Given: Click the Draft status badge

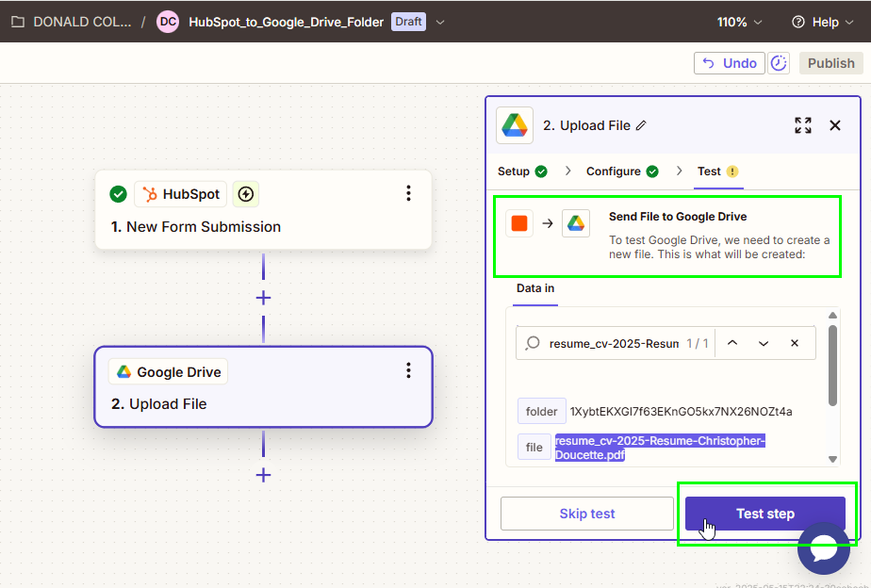Looking at the screenshot, I should [x=408, y=22].
